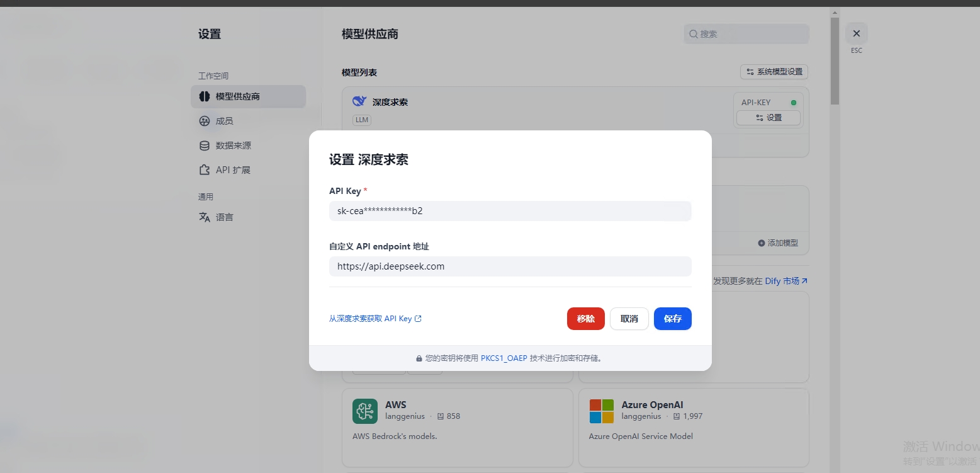The height and width of the screenshot is (473, 980).
Task: Select 模型供应商 in settings sidebar
Action: click(x=248, y=96)
